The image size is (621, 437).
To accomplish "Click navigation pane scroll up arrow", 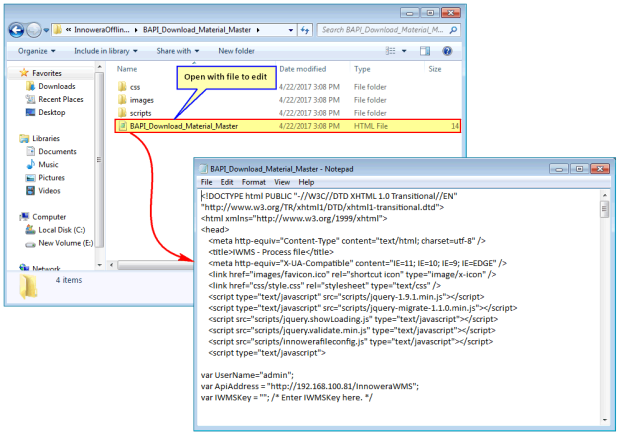I will click(x=99, y=67).
